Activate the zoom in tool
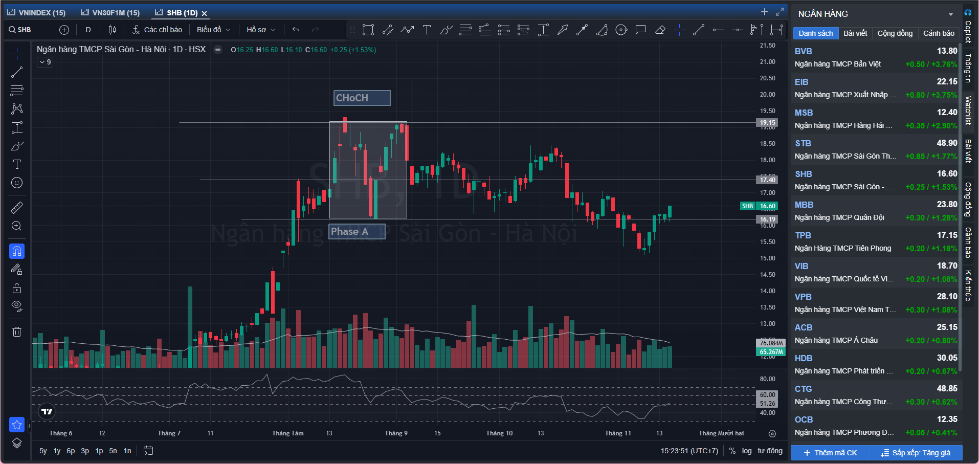Screen dimensions: 980x464 tap(17, 226)
